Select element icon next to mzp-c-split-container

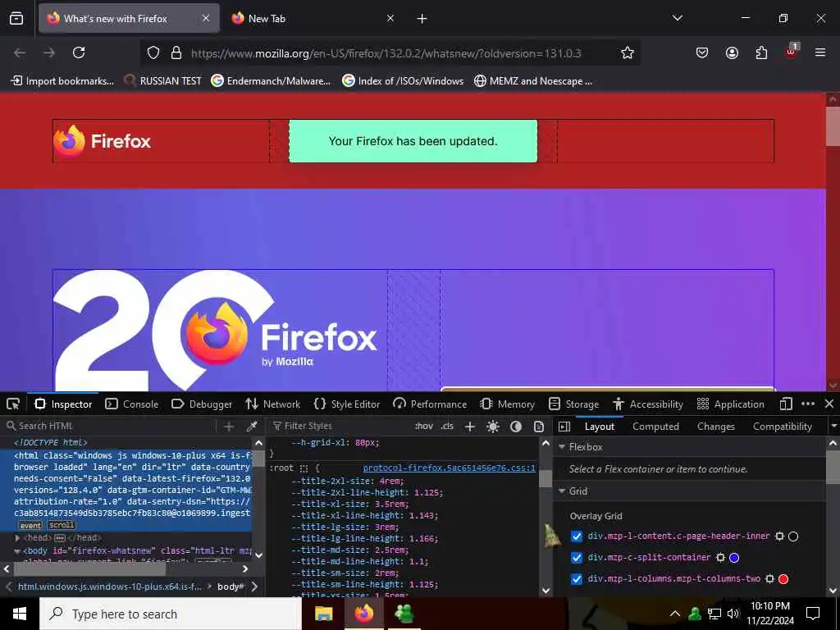click(721, 558)
